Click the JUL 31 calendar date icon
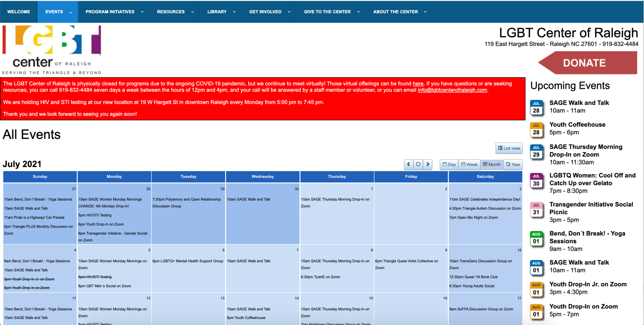This screenshot has height=325, width=644. (536, 209)
